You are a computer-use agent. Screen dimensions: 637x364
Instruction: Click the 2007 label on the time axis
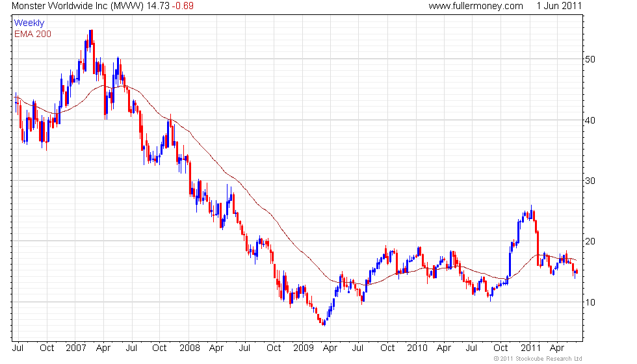click(x=76, y=348)
